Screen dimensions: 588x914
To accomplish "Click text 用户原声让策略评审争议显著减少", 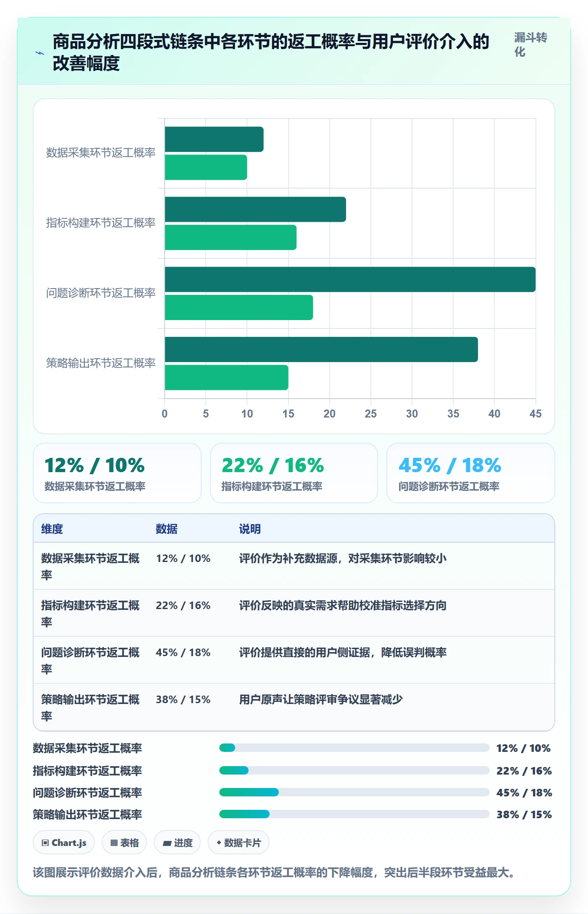I will 321,699.
